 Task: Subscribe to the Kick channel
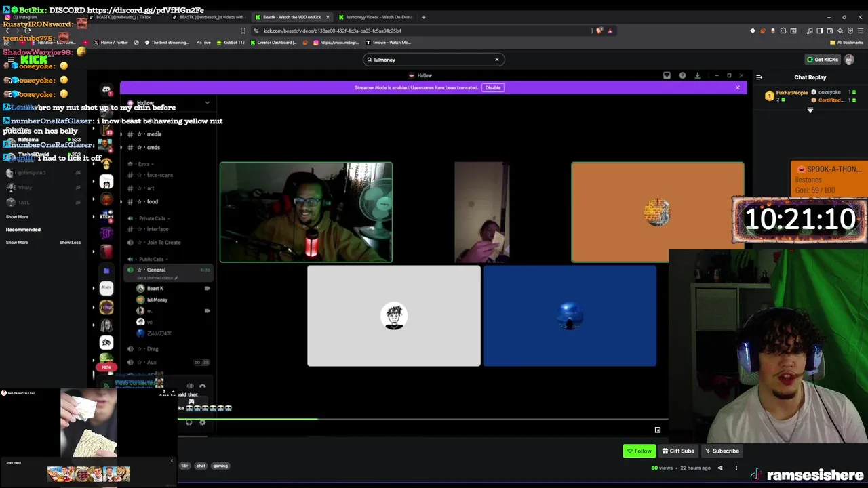722,451
